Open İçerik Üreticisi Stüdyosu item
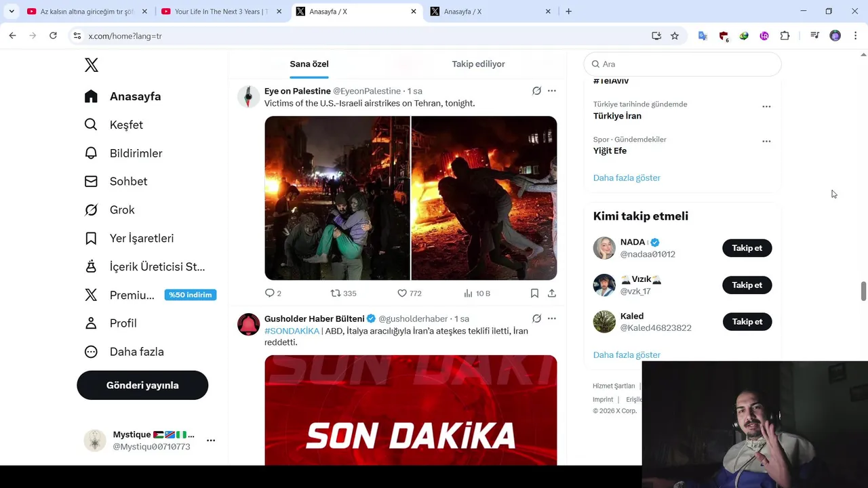The image size is (868, 488). tap(144, 267)
